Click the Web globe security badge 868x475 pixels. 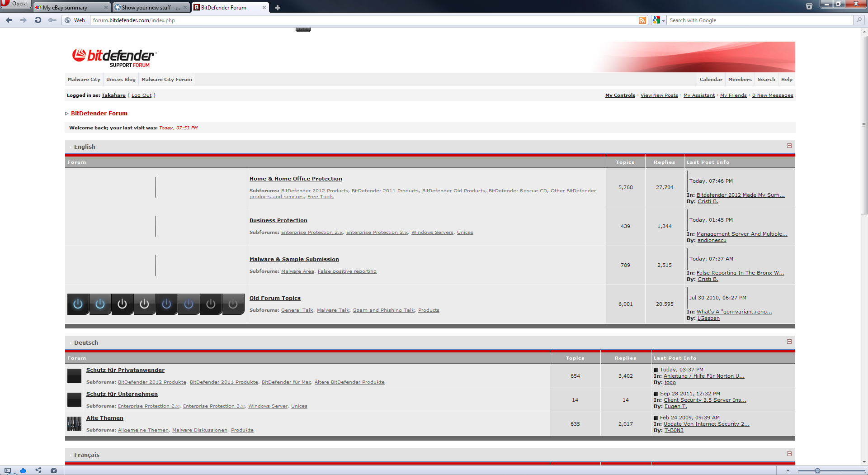pyautogui.click(x=75, y=20)
